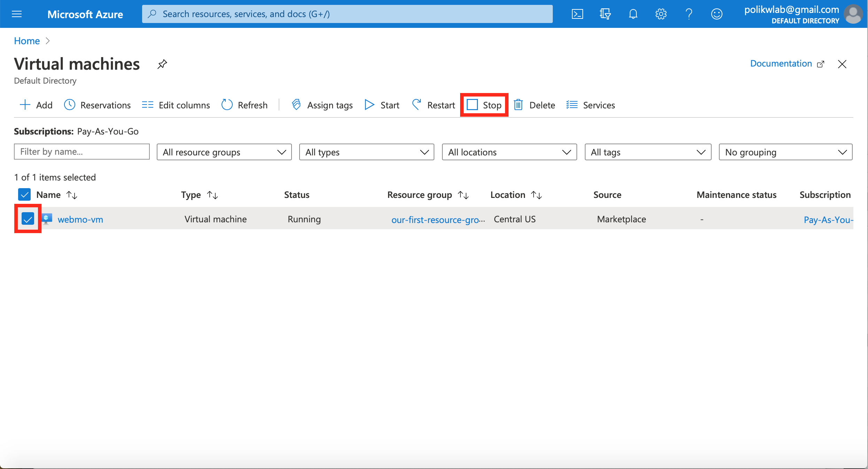Viewport: 868px width, 469px height.
Task: Expand the All resource groups dropdown
Action: click(224, 152)
